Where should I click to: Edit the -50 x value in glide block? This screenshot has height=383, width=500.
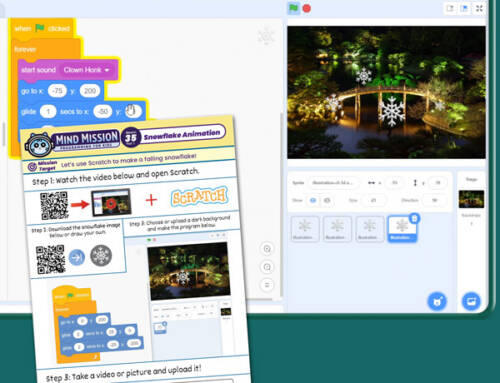103,111
